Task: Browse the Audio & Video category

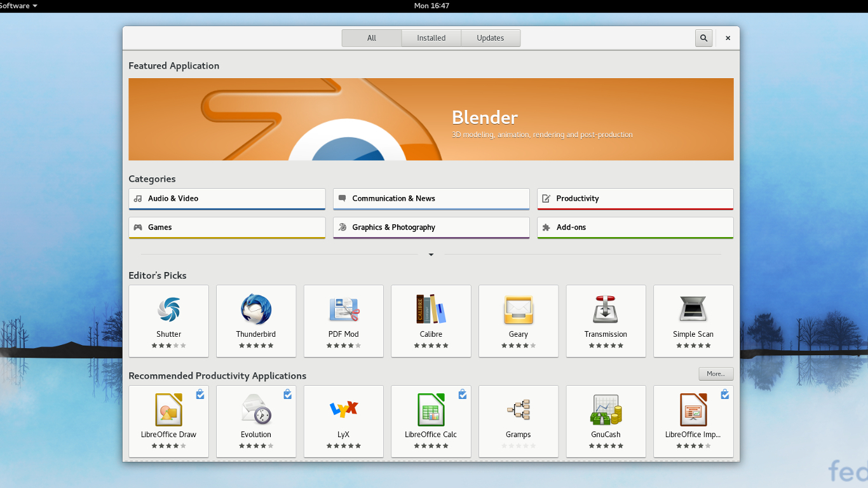Action: [227, 199]
